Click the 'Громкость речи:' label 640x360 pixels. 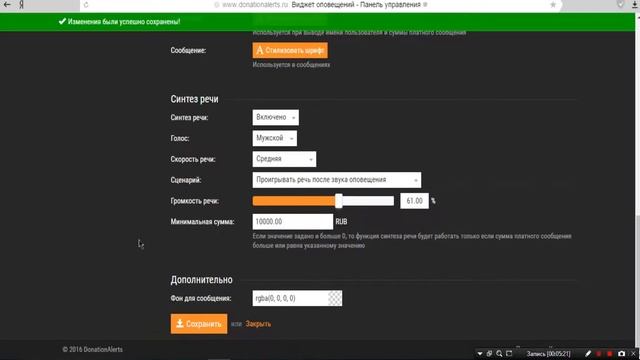tap(195, 201)
